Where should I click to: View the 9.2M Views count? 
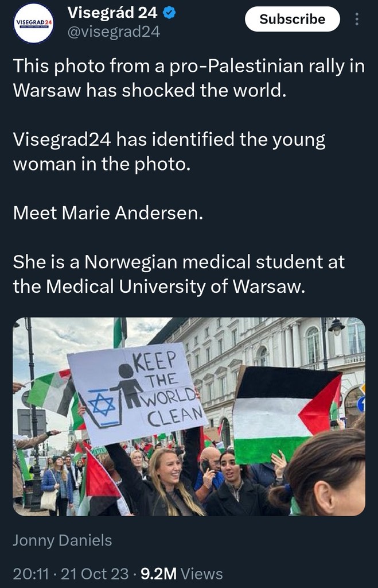(x=181, y=574)
